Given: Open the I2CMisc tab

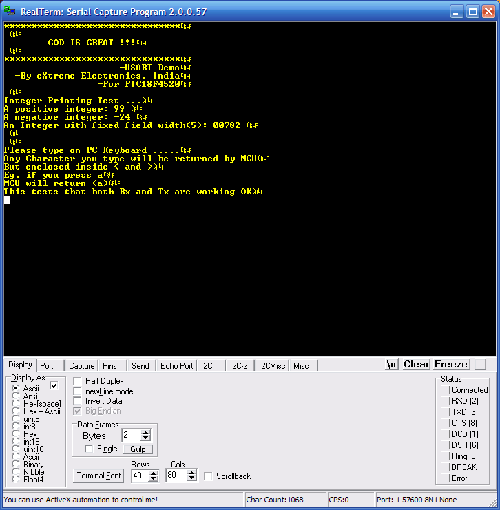Looking at the screenshot, I should [x=272, y=366].
